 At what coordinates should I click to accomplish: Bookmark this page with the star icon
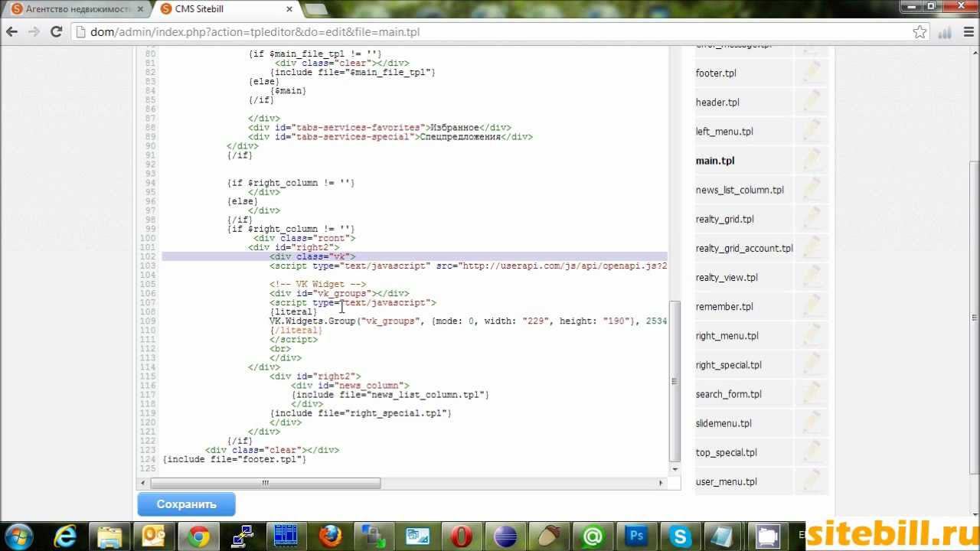(x=920, y=32)
